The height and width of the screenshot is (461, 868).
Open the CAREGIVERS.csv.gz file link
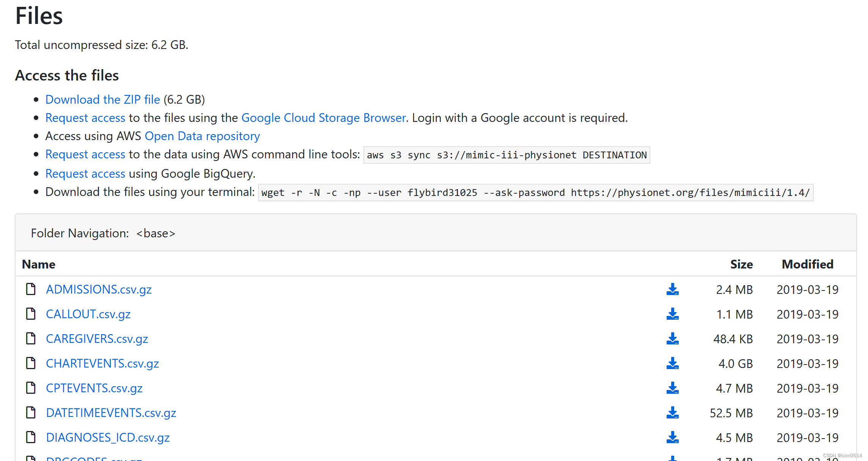point(97,339)
